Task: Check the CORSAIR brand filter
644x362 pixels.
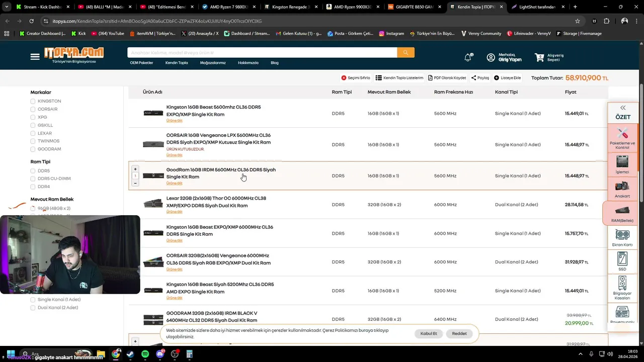Action: [x=33, y=109]
